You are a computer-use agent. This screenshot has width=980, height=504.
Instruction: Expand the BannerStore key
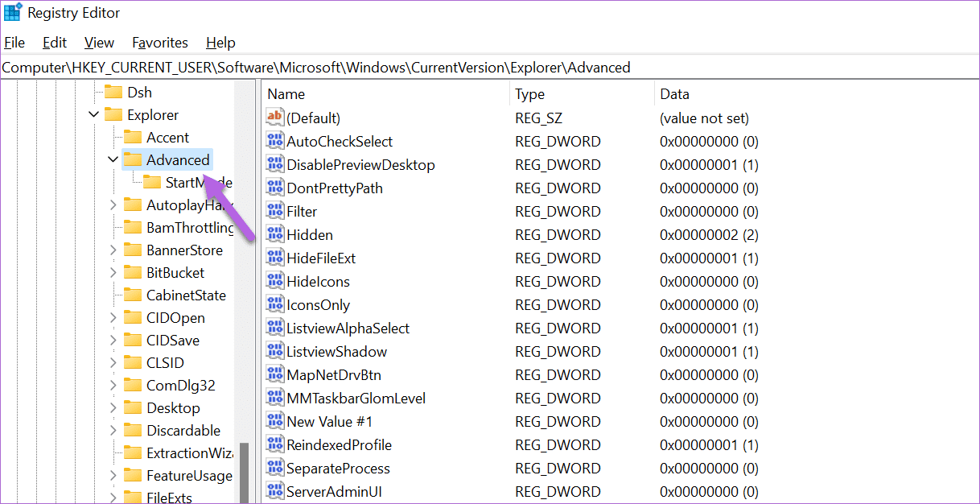pos(113,250)
